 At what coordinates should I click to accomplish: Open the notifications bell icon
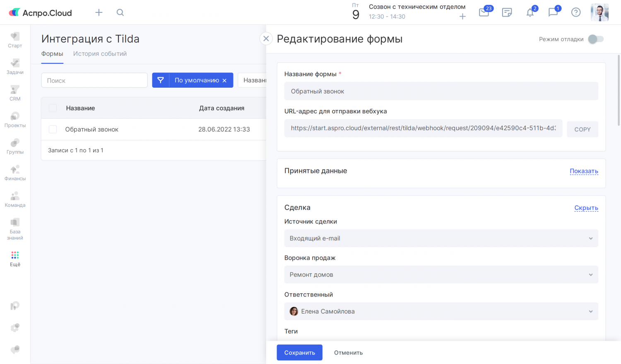(x=530, y=12)
